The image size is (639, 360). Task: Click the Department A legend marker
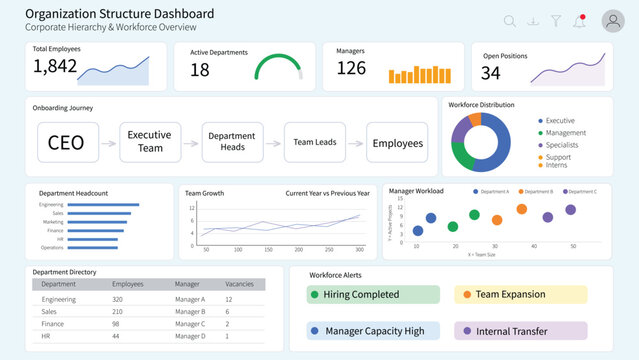476,191
